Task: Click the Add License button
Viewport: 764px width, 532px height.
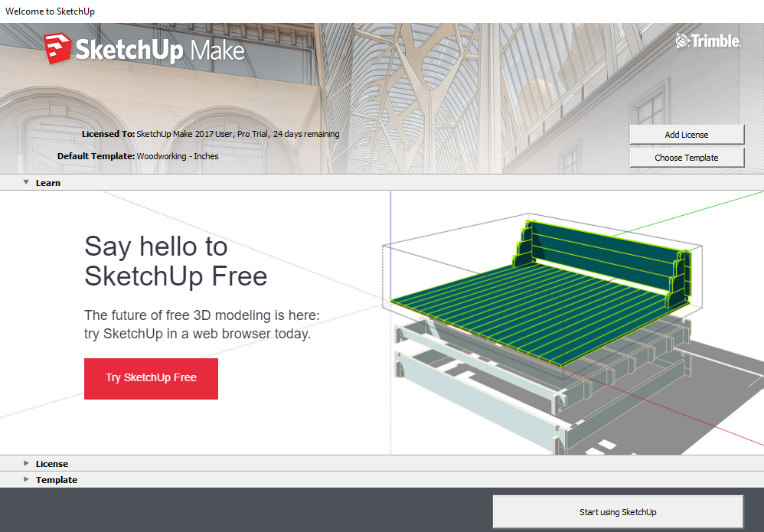Action: tap(687, 135)
